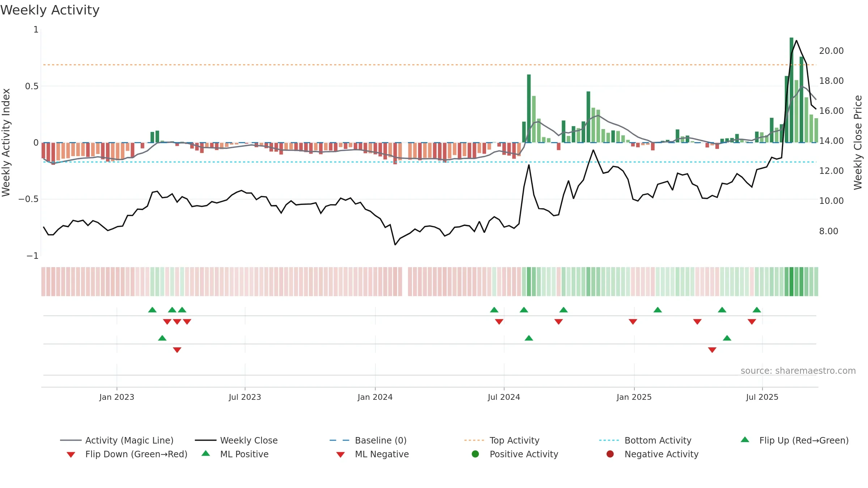Click the 0.5 activity index axis label

pyautogui.click(x=31, y=86)
